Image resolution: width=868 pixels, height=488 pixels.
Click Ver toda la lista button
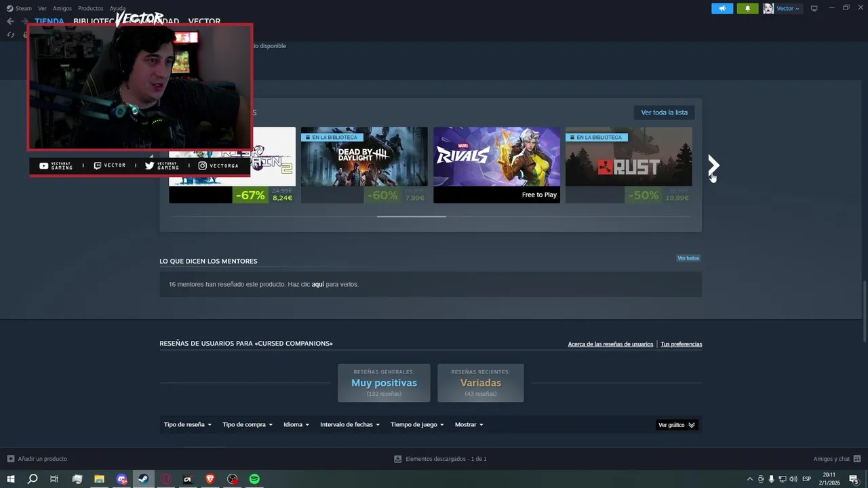[664, 113]
